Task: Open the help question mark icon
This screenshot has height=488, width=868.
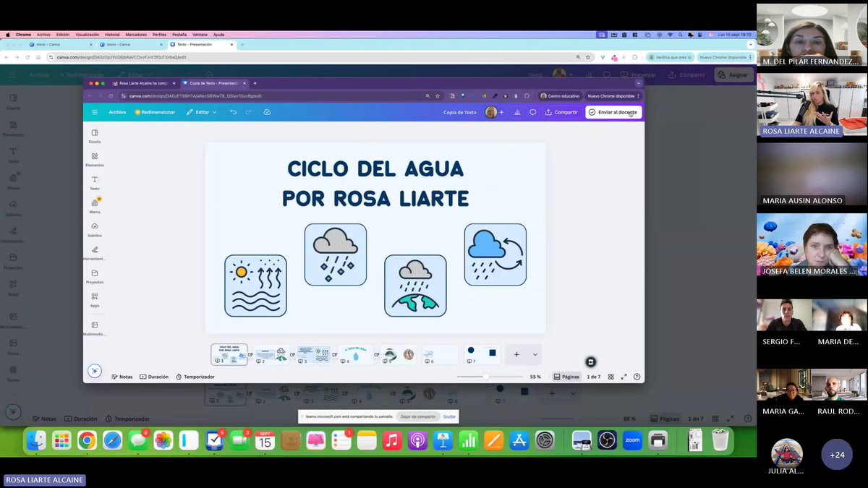Action: pos(637,377)
